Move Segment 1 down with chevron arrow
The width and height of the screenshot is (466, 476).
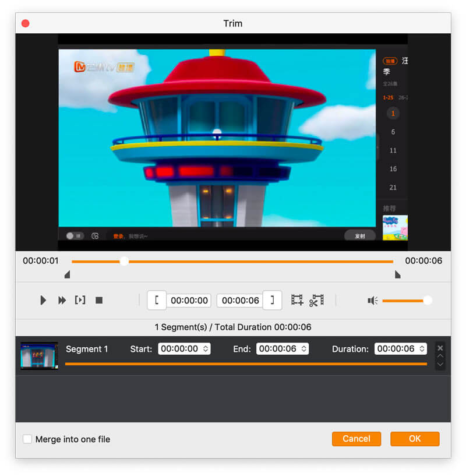tap(440, 364)
